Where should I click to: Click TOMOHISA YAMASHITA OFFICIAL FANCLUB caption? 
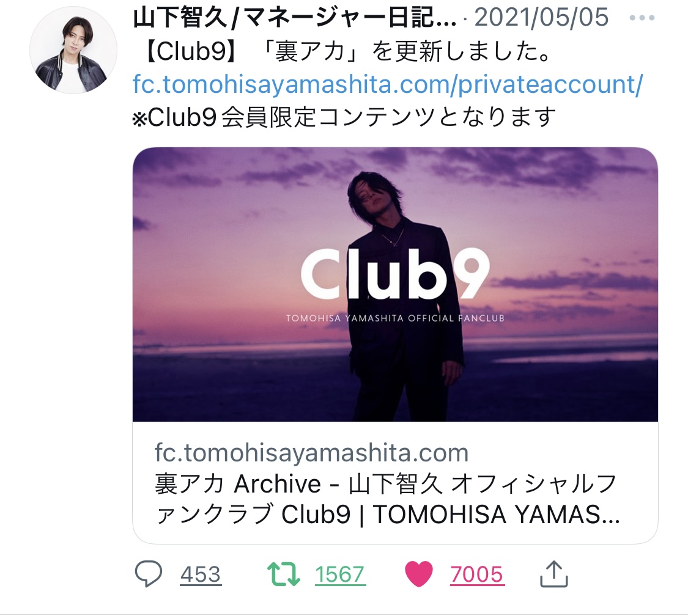coord(395,318)
